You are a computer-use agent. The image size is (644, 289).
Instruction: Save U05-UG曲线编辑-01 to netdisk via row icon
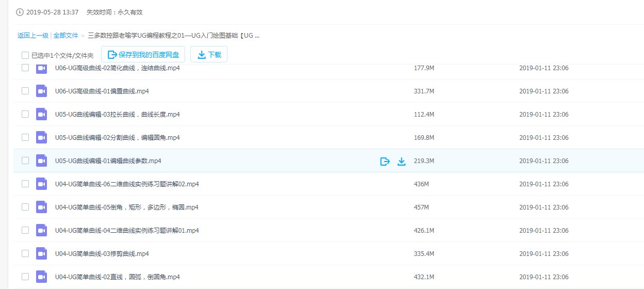point(385,161)
